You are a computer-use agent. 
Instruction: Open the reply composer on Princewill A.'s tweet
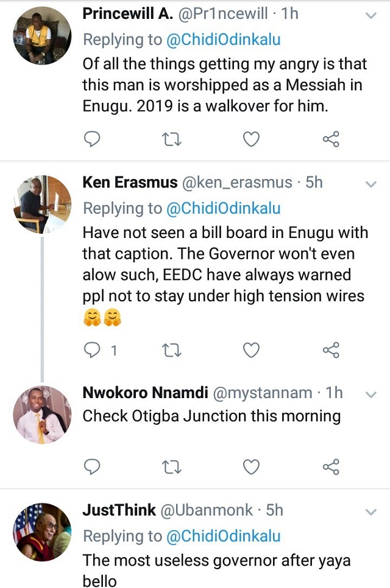click(91, 139)
